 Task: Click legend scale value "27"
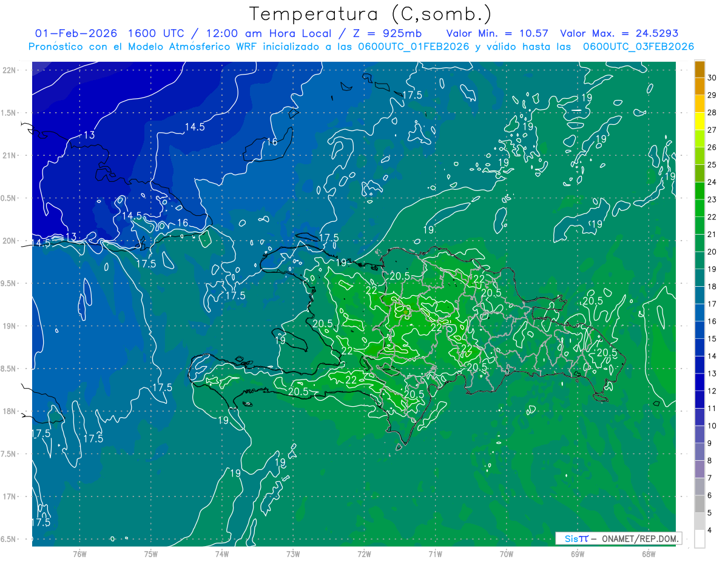(x=712, y=130)
